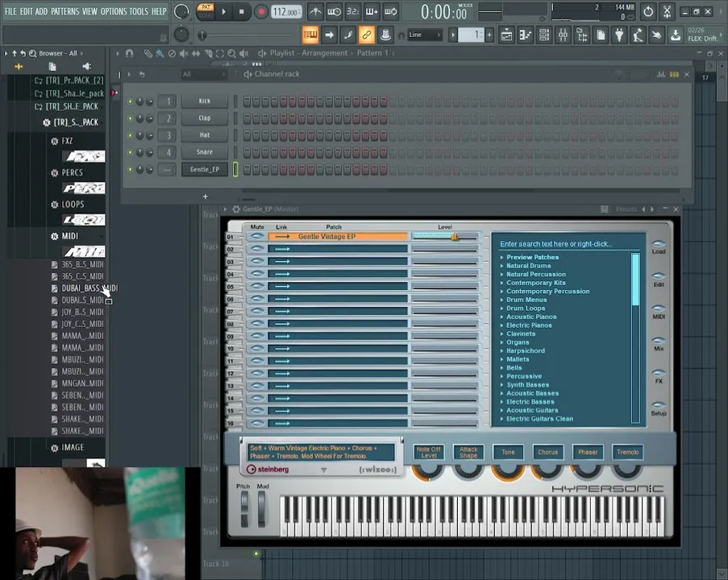Image resolution: width=728 pixels, height=580 pixels.
Task: Select the playlist pencil draw tool
Action: pos(148,53)
